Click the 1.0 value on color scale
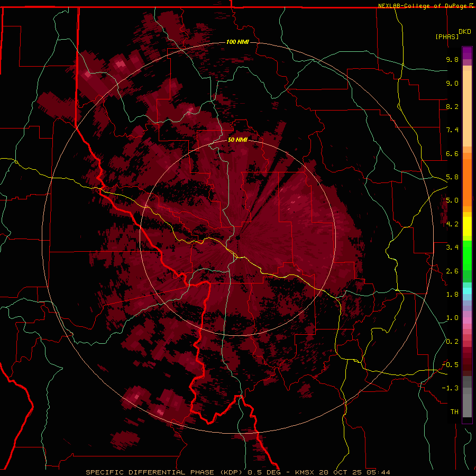The height and width of the screenshot is (476, 476). 452,318
